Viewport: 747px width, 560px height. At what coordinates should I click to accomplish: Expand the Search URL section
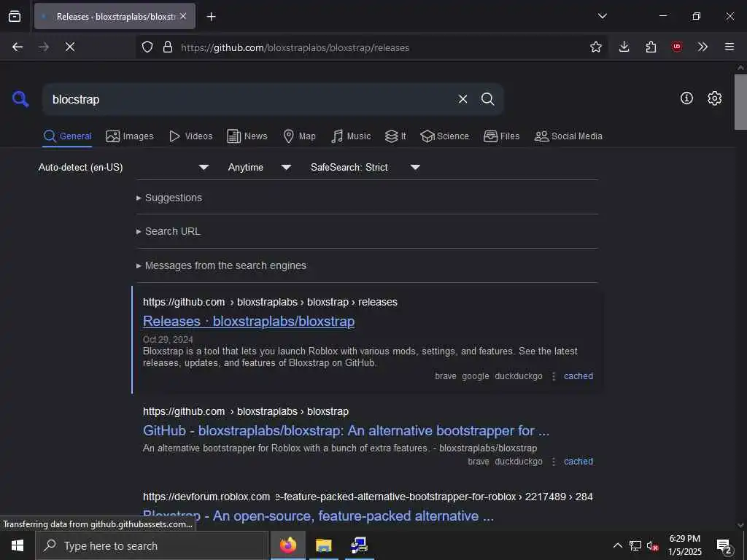pyautogui.click(x=169, y=231)
